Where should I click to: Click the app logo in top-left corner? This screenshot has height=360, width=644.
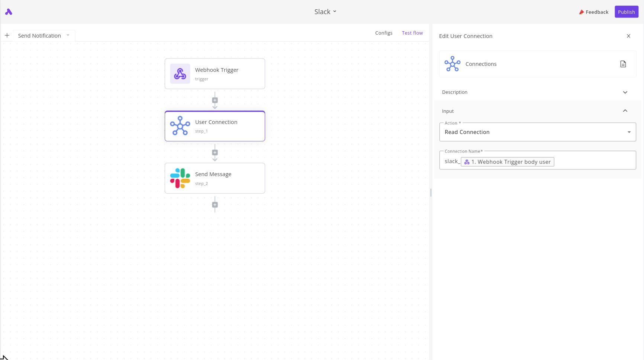point(9,12)
